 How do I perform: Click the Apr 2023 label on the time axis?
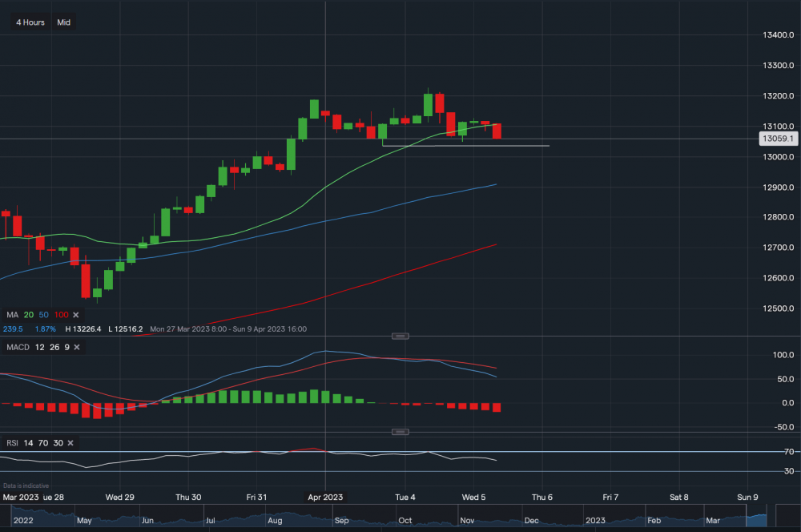325,497
